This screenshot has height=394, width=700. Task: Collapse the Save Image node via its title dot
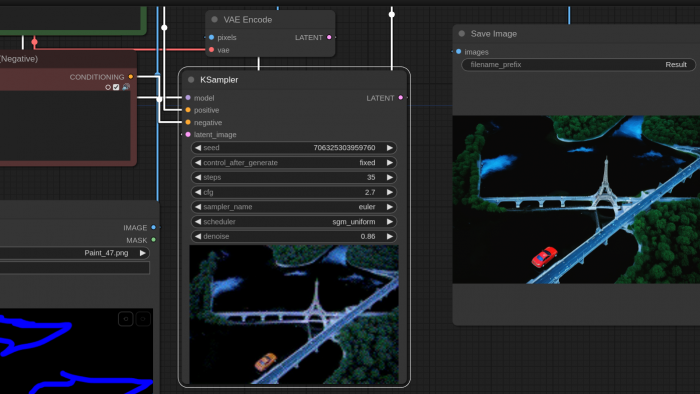point(462,33)
